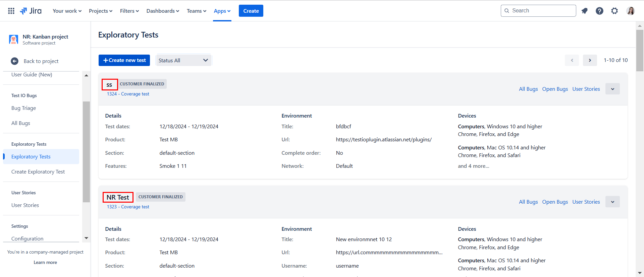The height and width of the screenshot is (277, 644).
Task: Open Teams menu
Action: (x=197, y=11)
